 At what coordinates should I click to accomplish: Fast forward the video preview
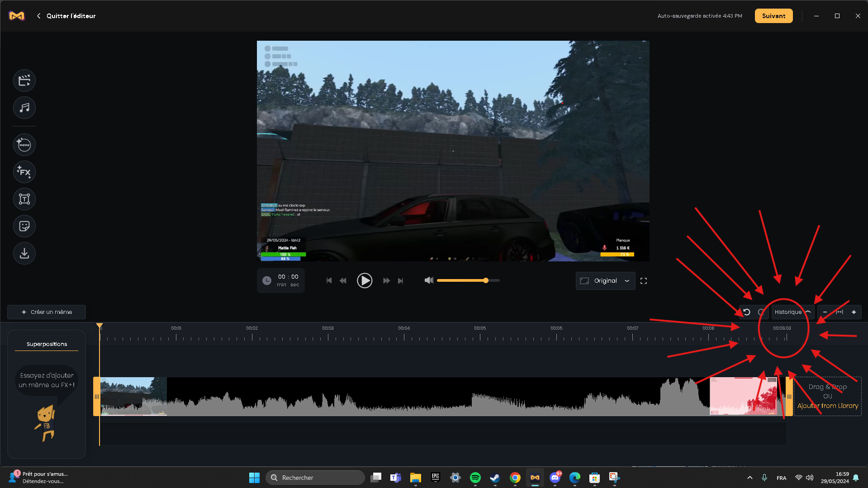[x=386, y=281]
